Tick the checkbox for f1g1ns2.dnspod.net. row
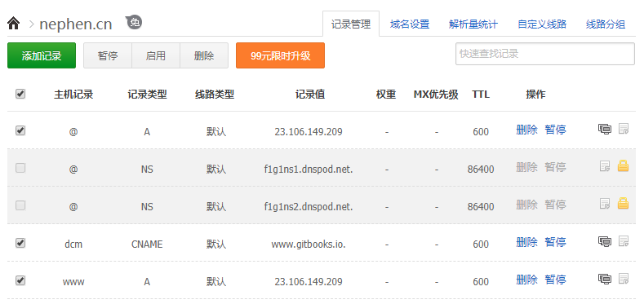The height and width of the screenshot is (304, 644). (20, 205)
